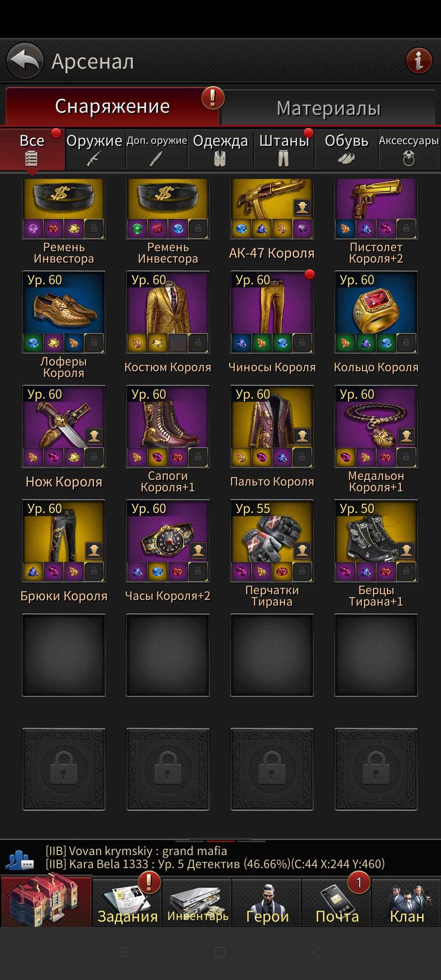Open the red info icon

coord(419,61)
